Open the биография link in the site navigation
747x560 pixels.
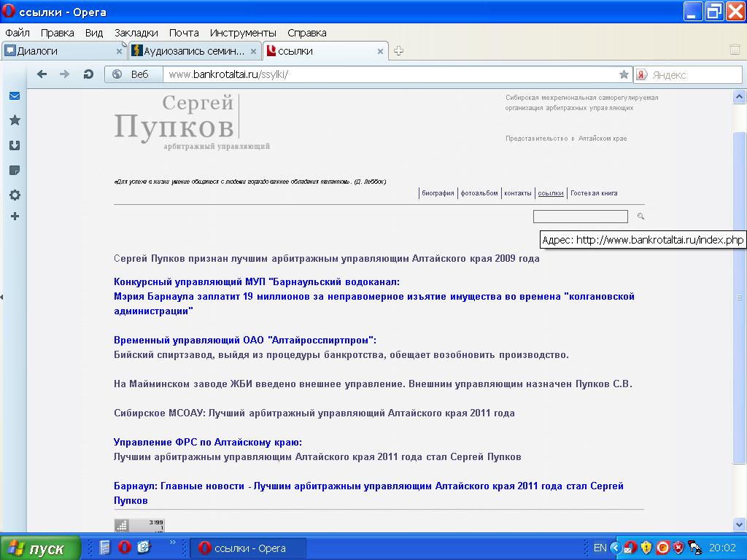tap(438, 193)
